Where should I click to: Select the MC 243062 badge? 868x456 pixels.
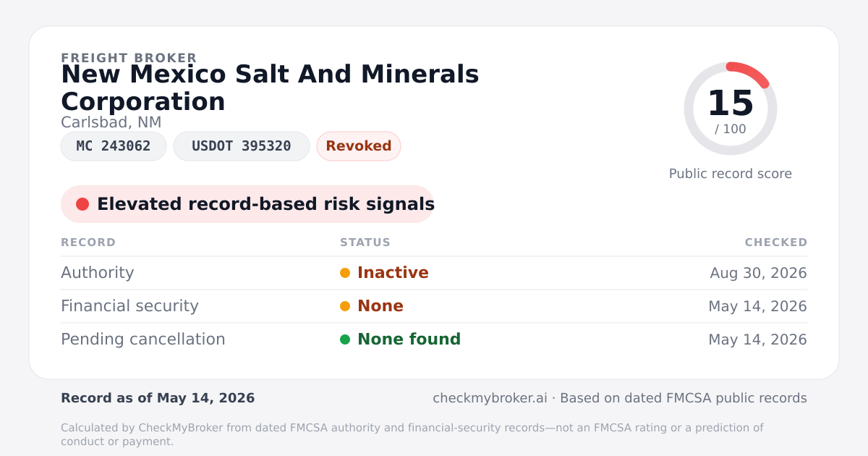click(x=114, y=146)
